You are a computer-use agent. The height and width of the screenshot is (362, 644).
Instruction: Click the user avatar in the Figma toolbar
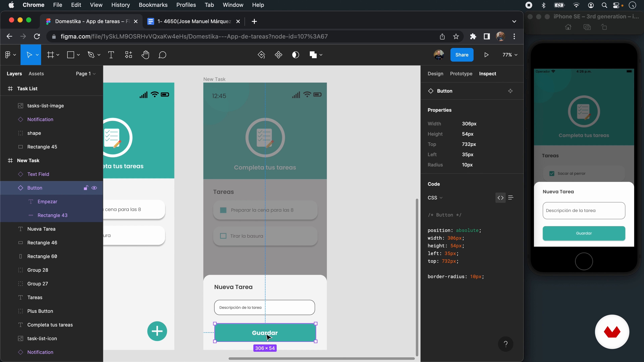(x=439, y=55)
